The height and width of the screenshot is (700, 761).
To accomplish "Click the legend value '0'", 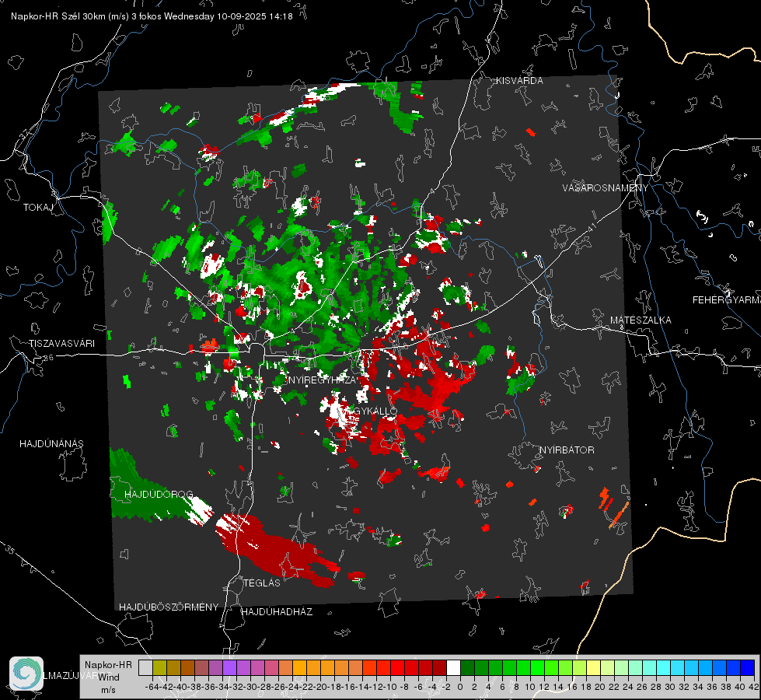I will point(460,687).
